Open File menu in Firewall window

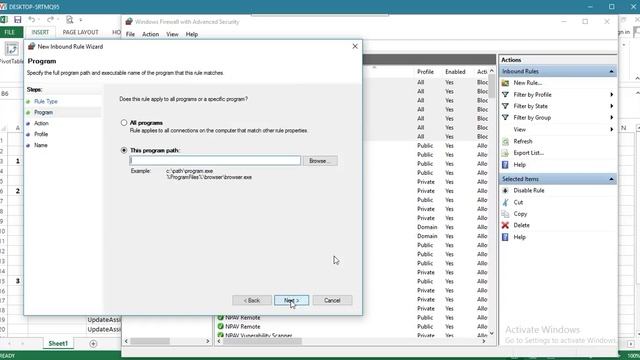coord(130,34)
